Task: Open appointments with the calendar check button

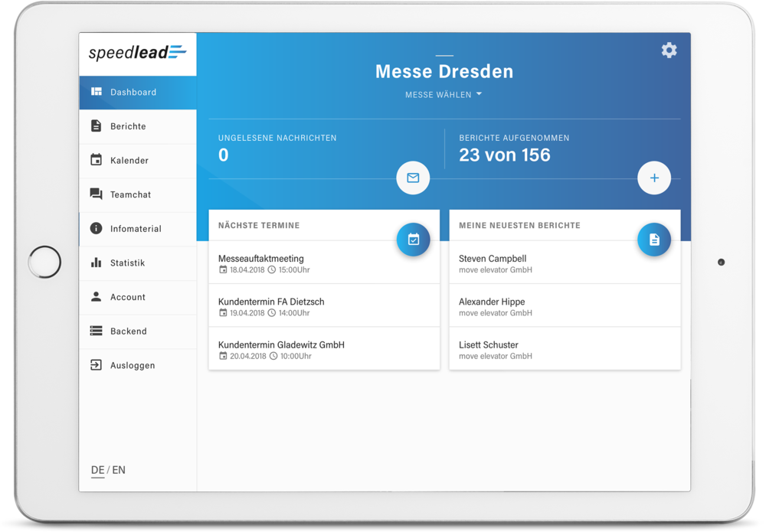Action: 414,240
